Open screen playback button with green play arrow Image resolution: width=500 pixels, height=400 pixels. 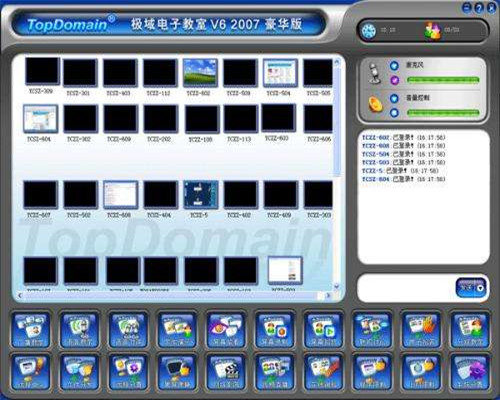pyautogui.click(x=323, y=330)
